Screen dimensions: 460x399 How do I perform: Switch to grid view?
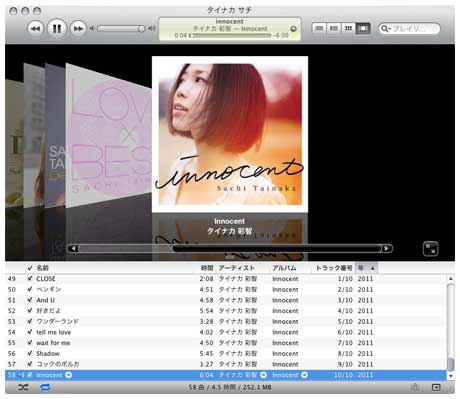(348, 29)
